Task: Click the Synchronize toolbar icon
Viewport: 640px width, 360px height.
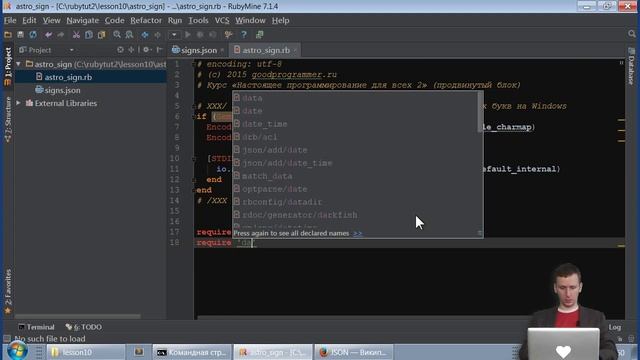Action: click(x=33, y=35)
